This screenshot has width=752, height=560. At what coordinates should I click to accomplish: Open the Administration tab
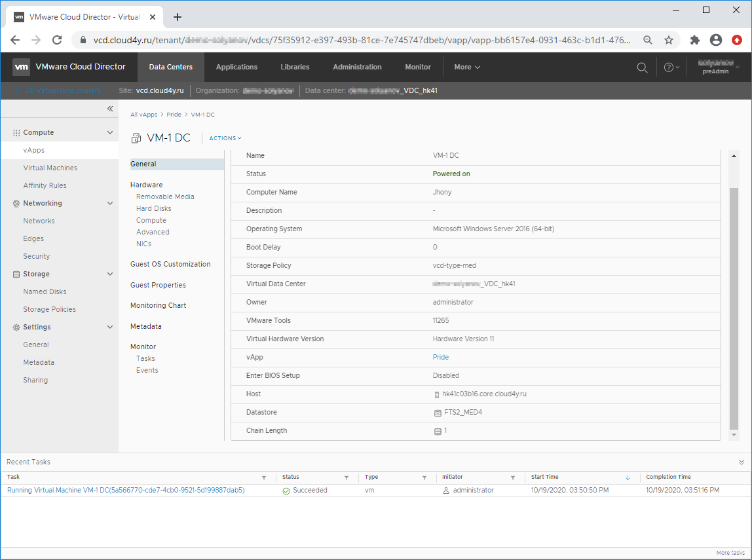pyautogui.click(x=357, y=67)
